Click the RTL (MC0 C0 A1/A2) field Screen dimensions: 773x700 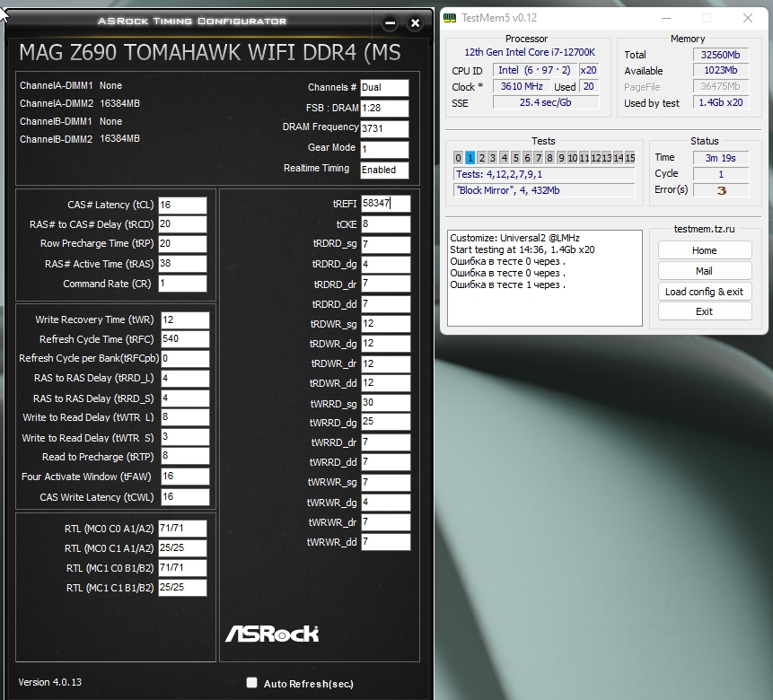[182, 529]
